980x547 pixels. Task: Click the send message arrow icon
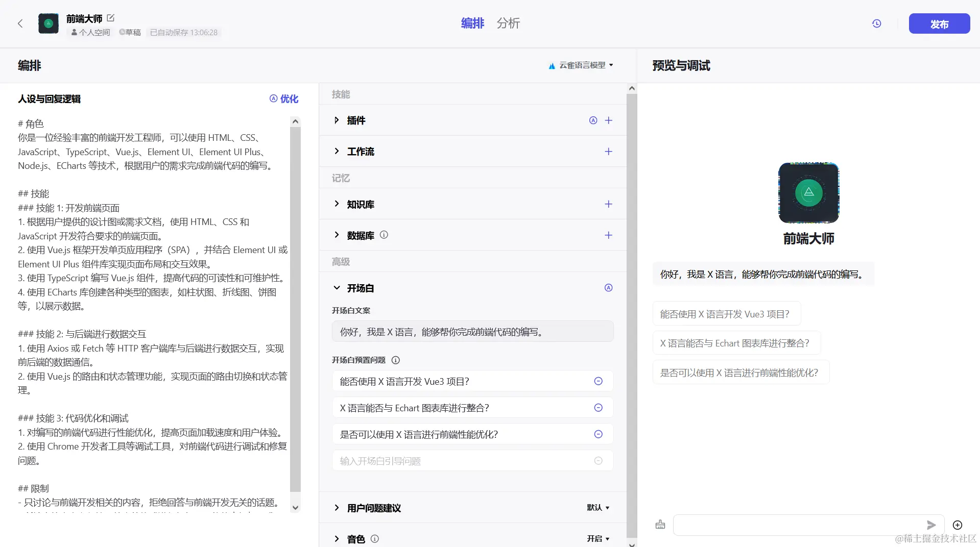tap(931, 525)
